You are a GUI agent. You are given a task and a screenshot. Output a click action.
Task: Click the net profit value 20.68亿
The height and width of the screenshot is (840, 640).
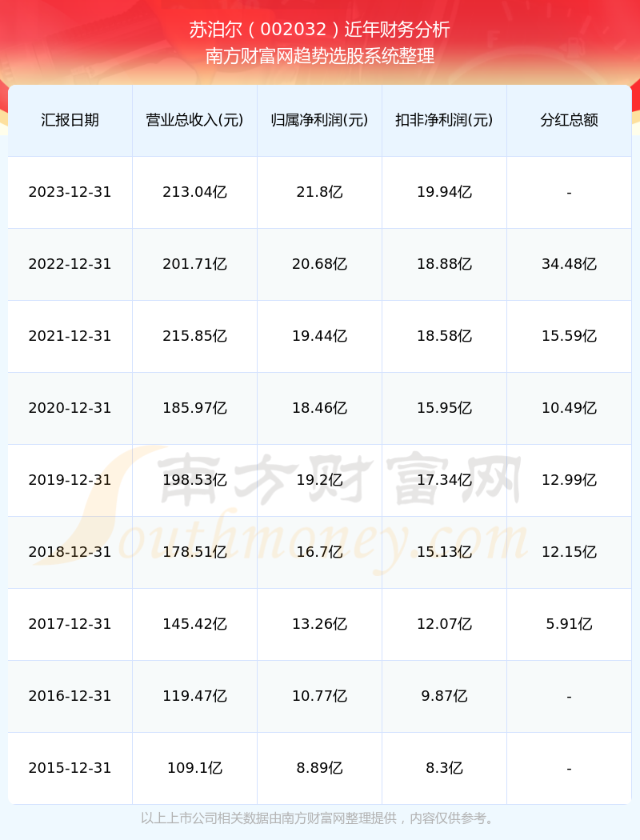pos(320,264)
